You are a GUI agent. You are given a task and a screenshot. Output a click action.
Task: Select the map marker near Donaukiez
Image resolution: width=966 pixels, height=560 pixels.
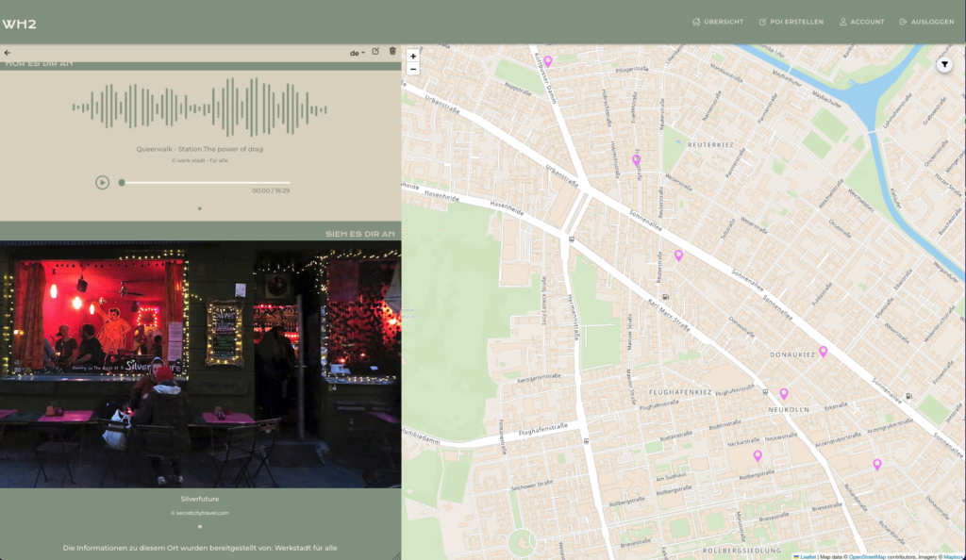coord(823,352)
